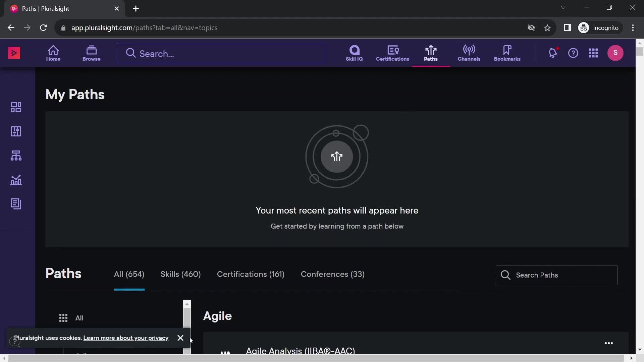644x362 pixels.
Task: Click the Conferences (33) tab
Action: [332, 274]
